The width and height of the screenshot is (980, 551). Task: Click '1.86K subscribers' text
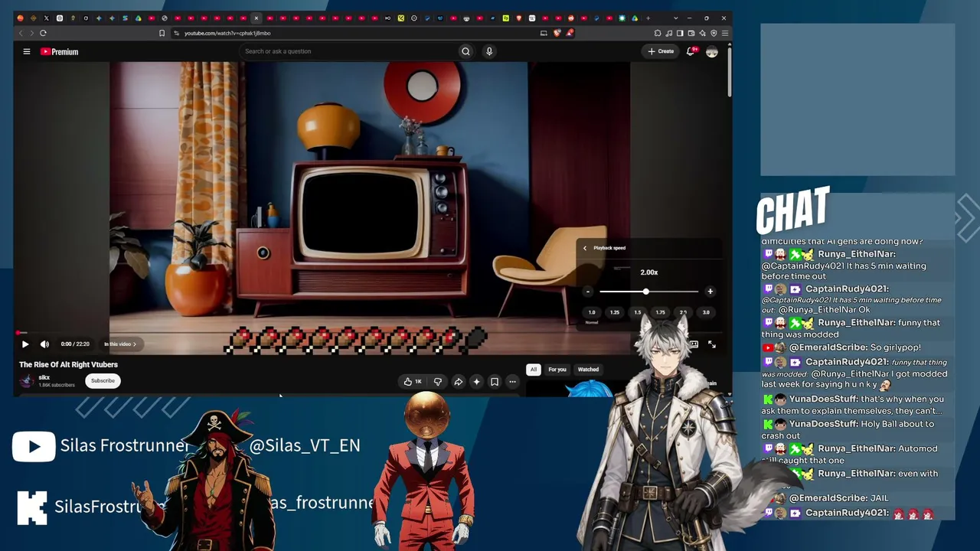click(57, 385)
